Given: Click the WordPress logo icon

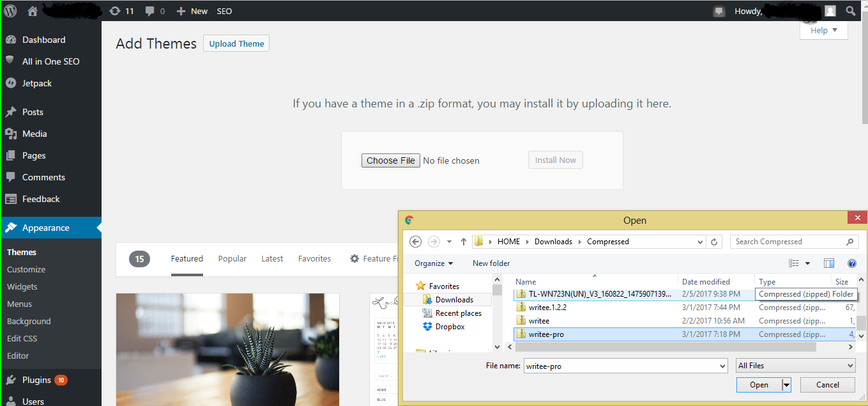Looking at the screenshot, I should tap(11, 11).
